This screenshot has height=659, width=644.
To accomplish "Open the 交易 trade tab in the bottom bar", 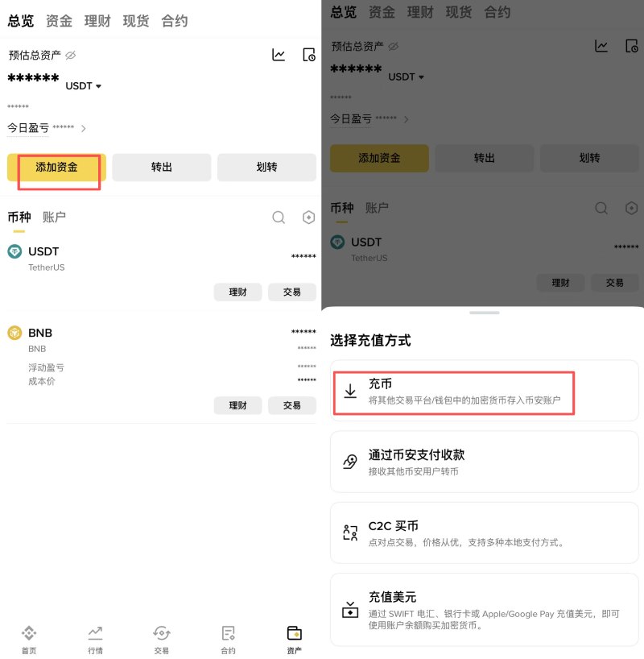I will (161, 640).
